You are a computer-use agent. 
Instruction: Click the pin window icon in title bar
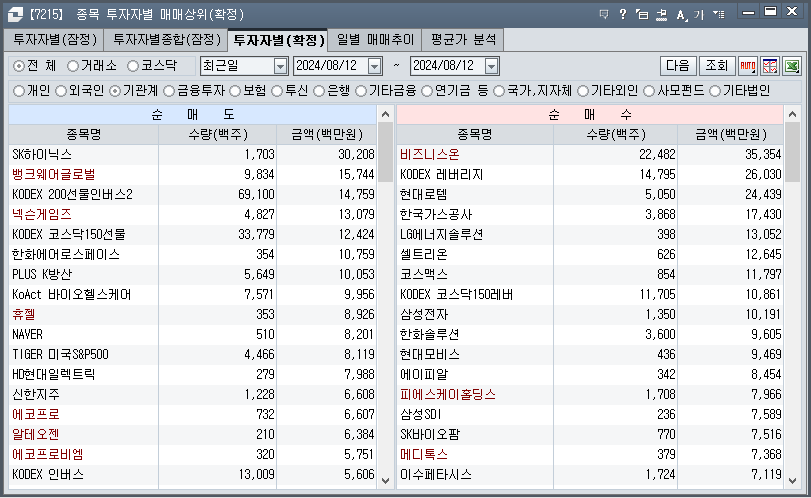click(661, 14)
